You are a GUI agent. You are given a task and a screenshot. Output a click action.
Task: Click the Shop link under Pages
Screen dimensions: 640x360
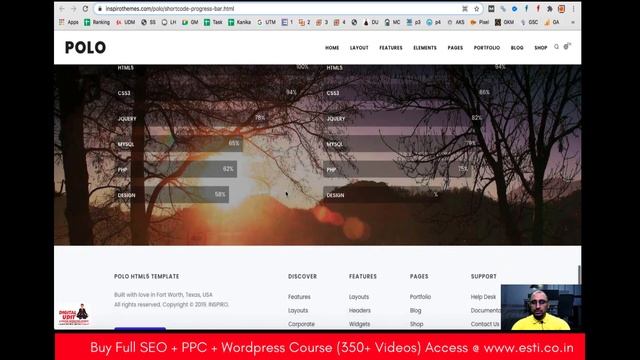(x=416, y=324)
